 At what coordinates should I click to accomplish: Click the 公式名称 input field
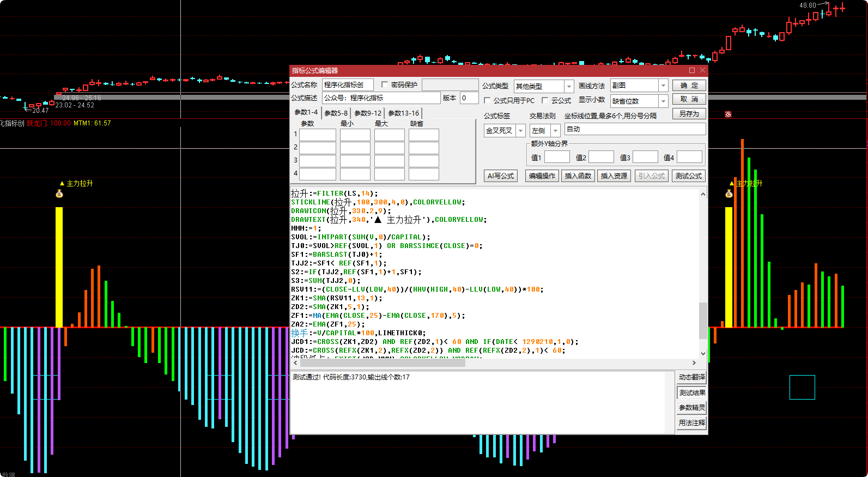tap(348, 84)
